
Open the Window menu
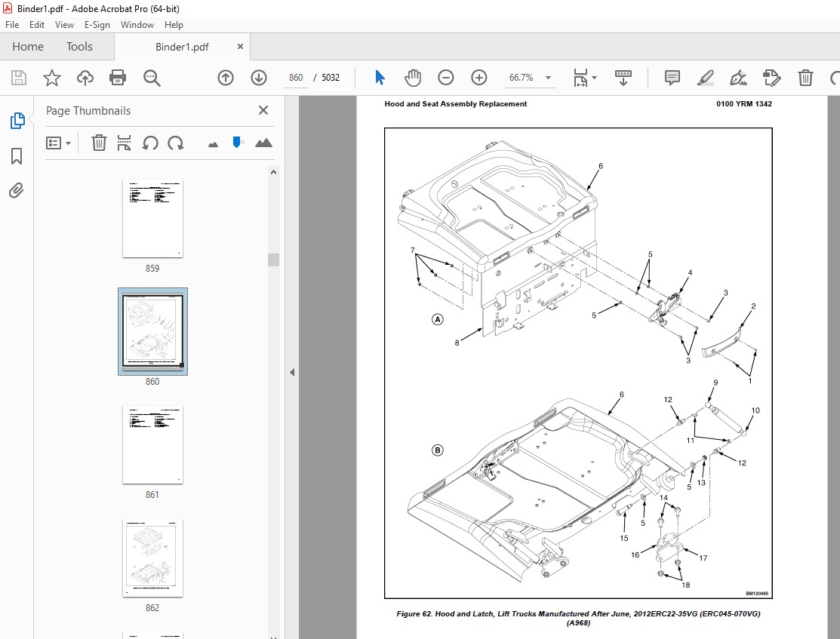coord(137,25)
